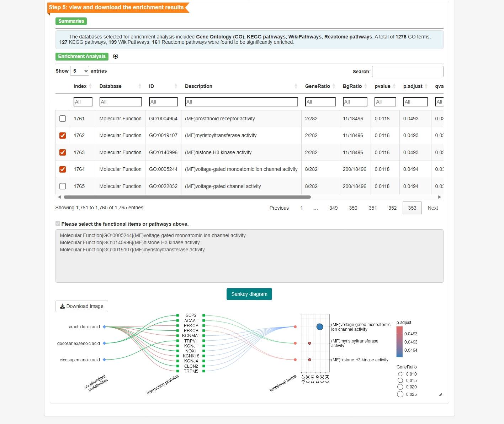Viewport: 504px width, 424px height.
Task: Click KCNMA1 protein label in diagram
Action: 191,336
